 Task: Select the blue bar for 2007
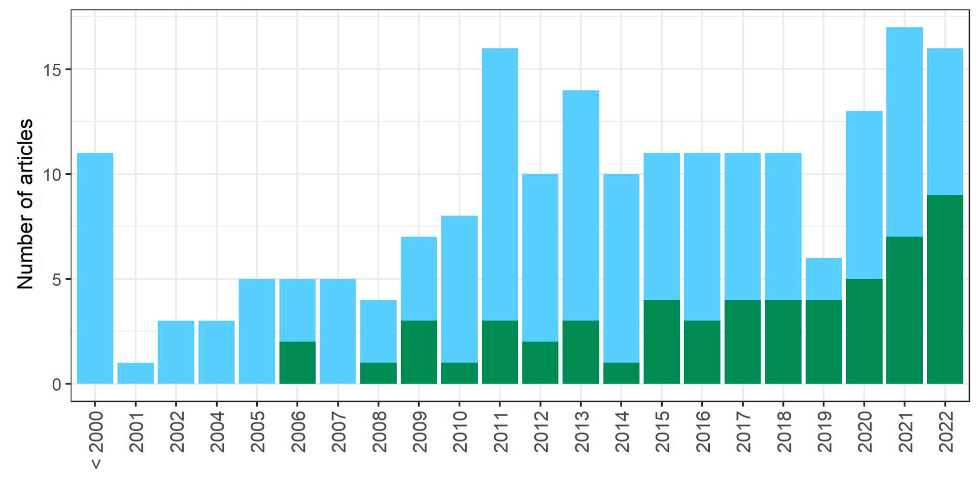click(x=338, y=331)
